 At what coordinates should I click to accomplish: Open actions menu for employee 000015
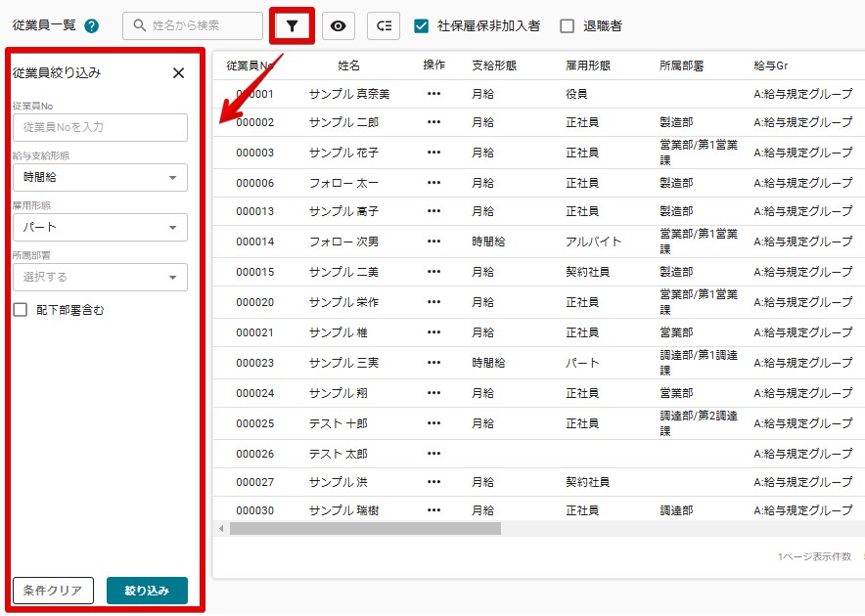(433, 272)
